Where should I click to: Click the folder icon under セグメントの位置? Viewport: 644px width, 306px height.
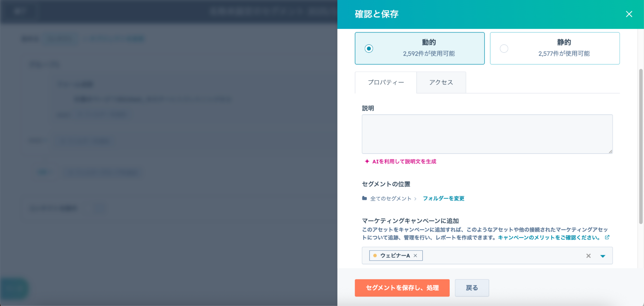[364, 198]
